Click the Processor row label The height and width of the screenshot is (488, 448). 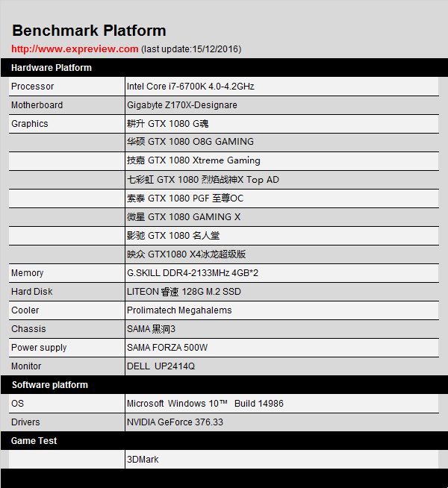click(32, 87)
